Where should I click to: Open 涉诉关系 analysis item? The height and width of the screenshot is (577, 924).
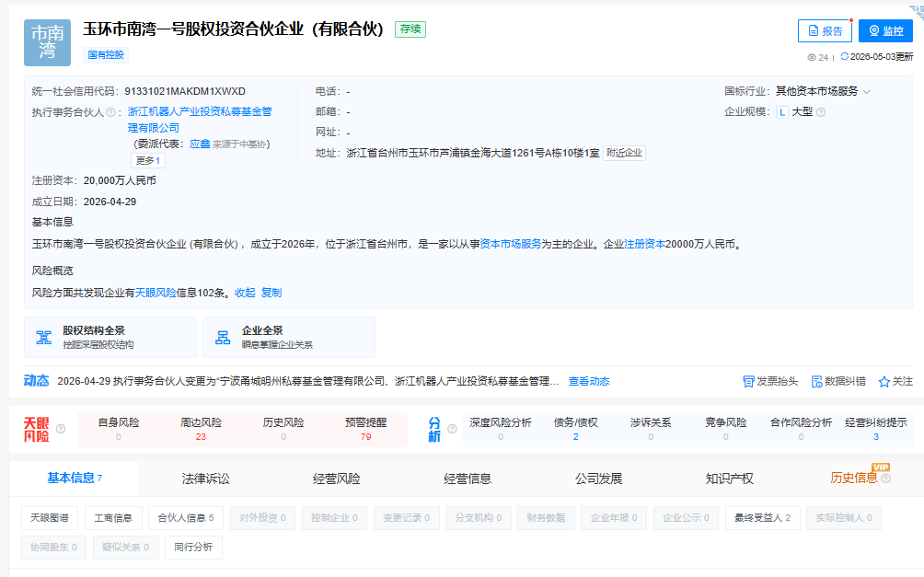pos(651,429)
